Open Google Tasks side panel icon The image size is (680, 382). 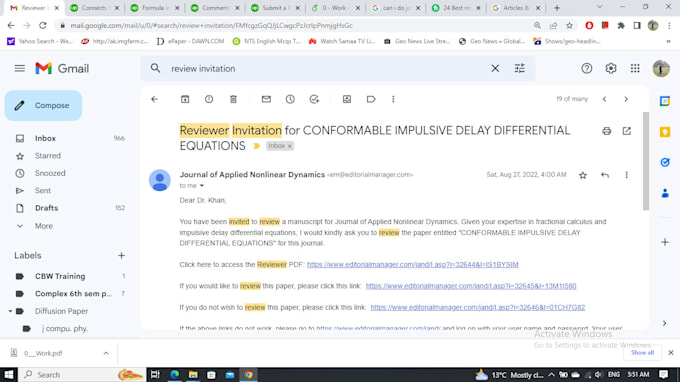(x=665, y=162)
